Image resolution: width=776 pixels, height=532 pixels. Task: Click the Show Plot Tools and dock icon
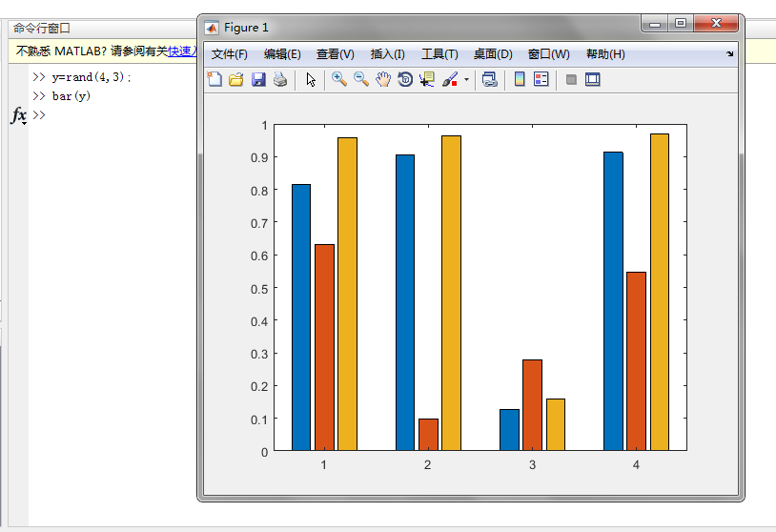click(x=592, y=79)
